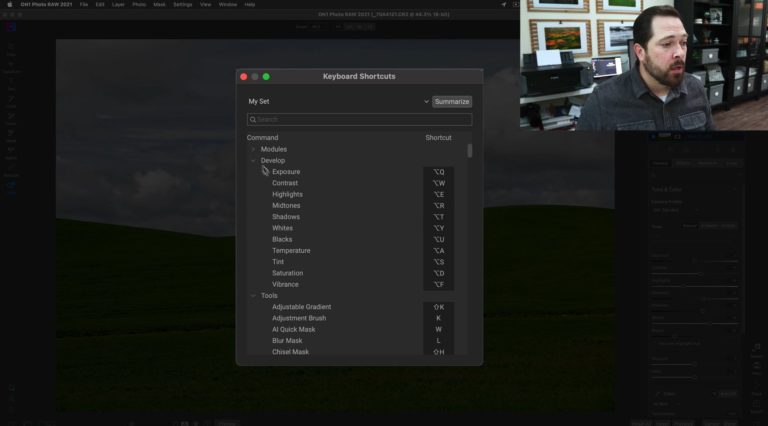Edit the Tint shortcut cell

tap(438, 262)
